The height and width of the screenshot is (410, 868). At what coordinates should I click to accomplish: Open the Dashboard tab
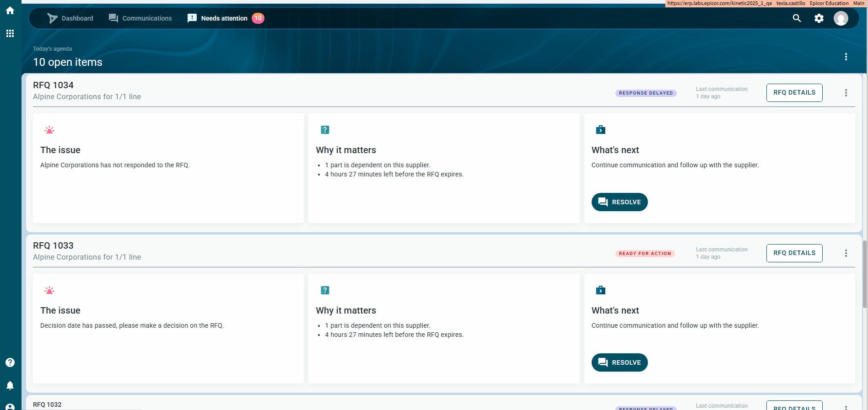(70, 18)
